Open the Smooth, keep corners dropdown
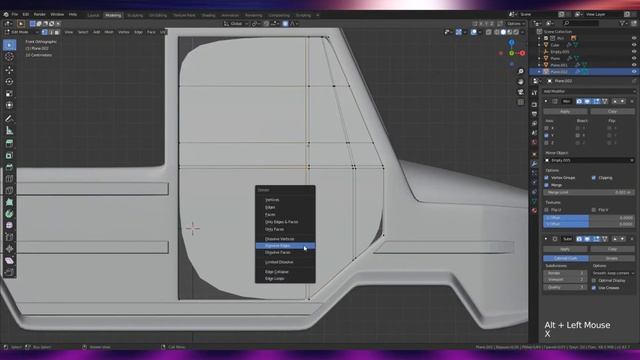 coord(613,273)
